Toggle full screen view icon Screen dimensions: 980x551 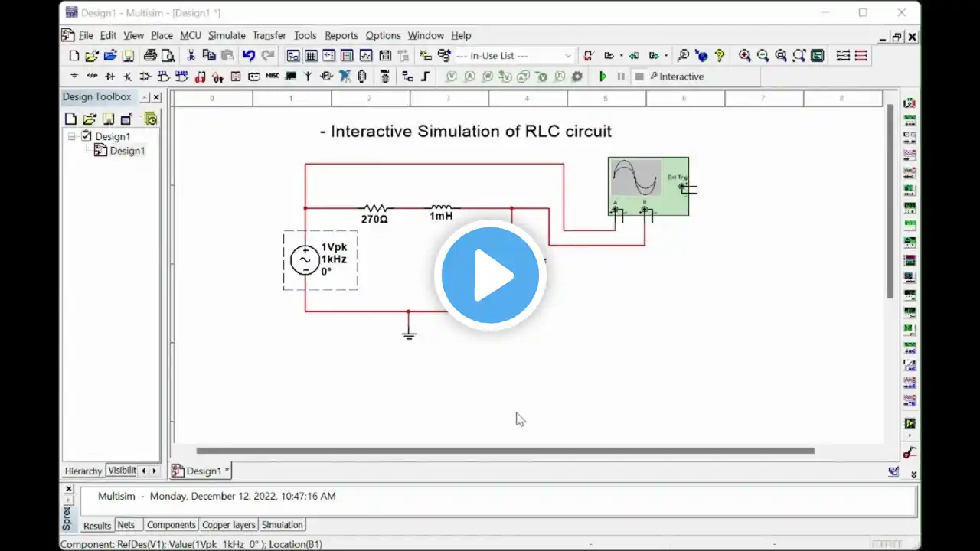818,56
